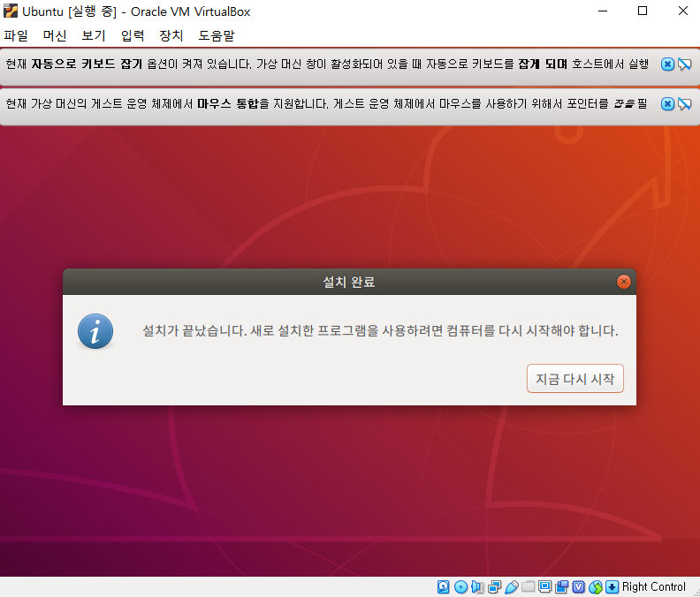
Task: Open the 장치 menu
Action: (x=171, y=35)
